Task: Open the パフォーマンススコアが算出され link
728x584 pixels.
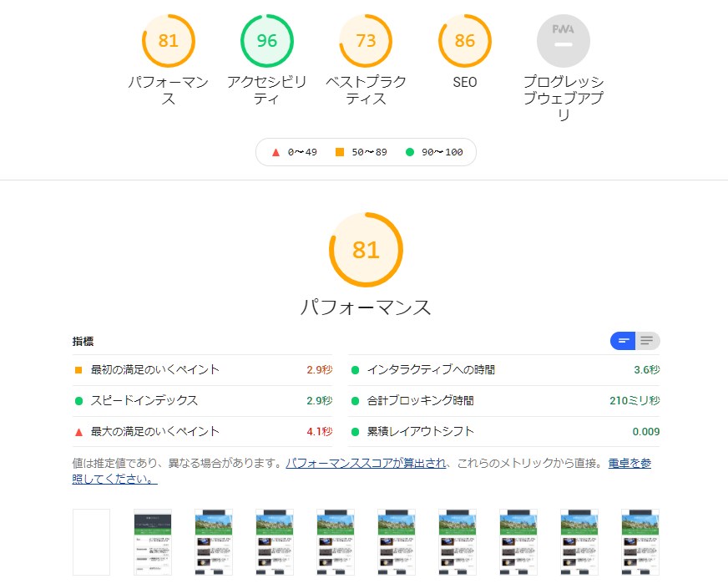Action: click(366, 463)
